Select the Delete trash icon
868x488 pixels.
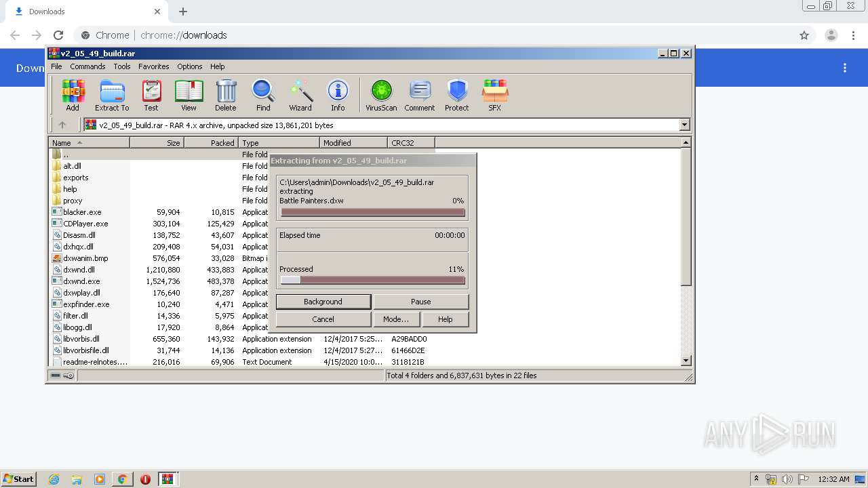click(x=226, y=95)
